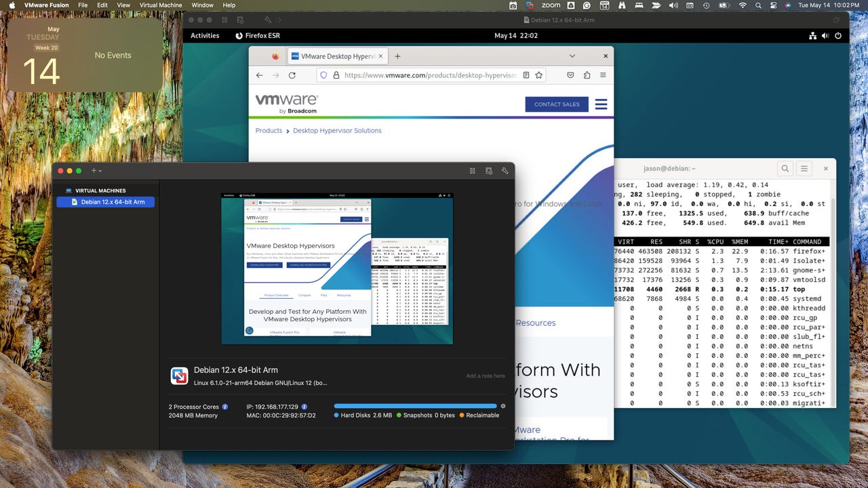Image resolution: width=868 pixels, height=488 pixels.
Task: Click the blue disk usage bar
Action: 415,406
